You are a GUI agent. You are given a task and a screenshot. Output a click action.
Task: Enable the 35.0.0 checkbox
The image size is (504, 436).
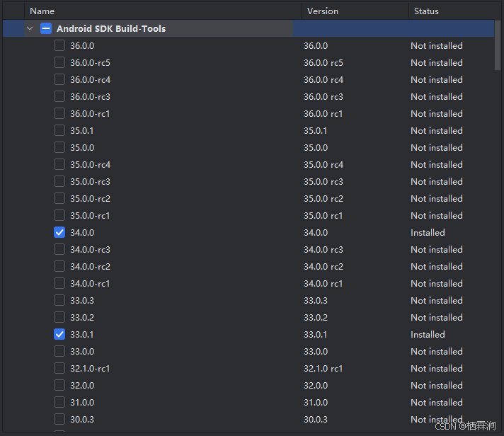(59, 148)
